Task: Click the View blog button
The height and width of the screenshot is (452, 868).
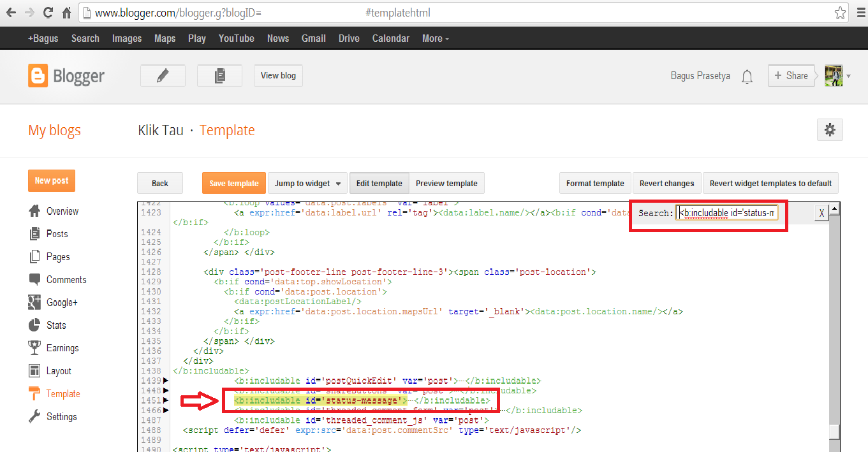Action: [x=278, y=75]
